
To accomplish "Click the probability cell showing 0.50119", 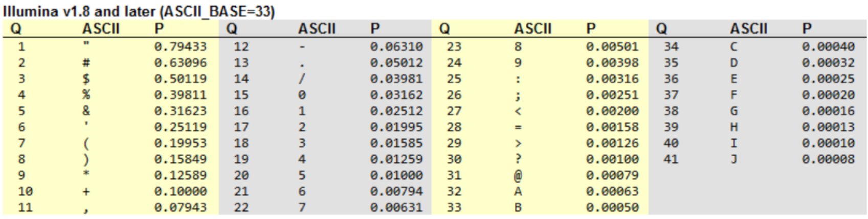I will (180, 79).
